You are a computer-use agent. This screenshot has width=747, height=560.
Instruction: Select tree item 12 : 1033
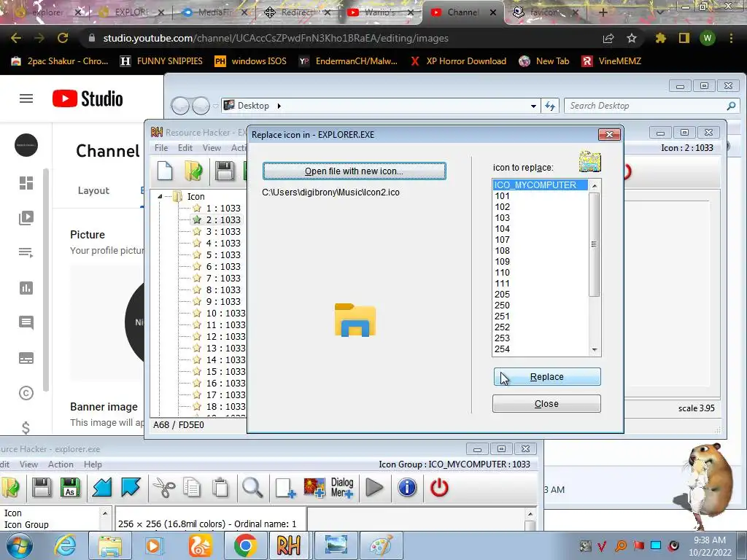pyautogui.click(x=226, y=337)
